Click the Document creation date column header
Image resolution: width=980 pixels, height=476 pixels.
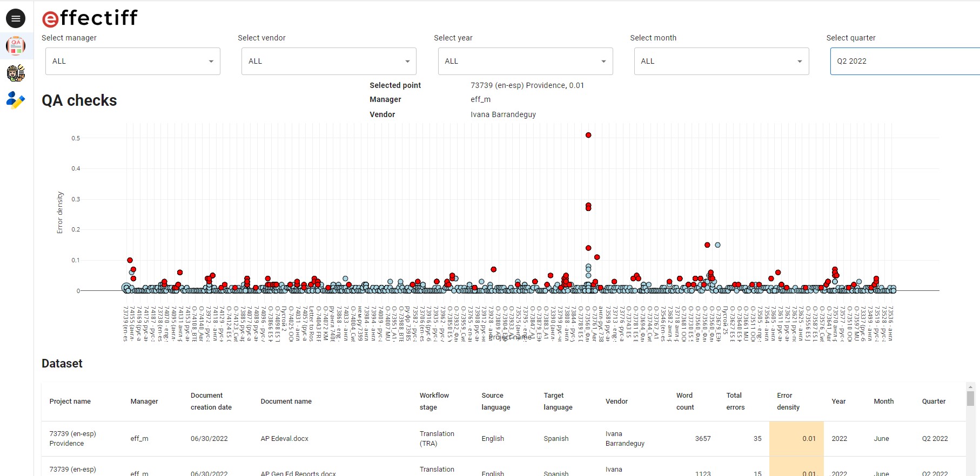pos(211,402)
